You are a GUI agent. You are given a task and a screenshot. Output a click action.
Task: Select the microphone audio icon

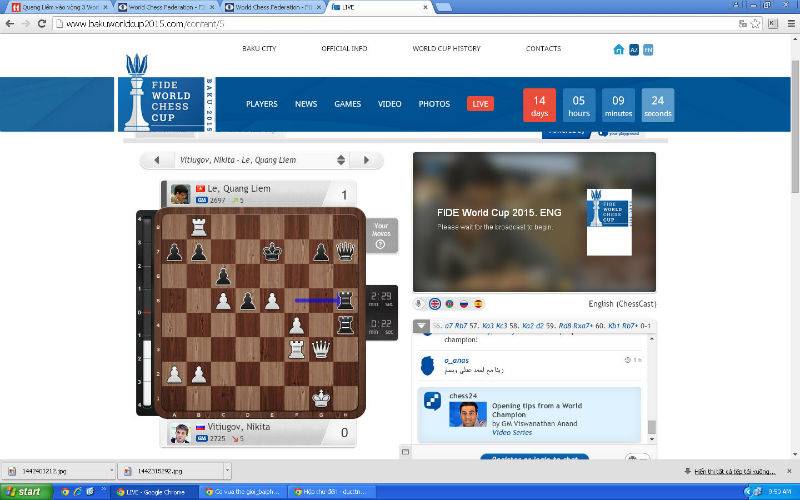tap(418, 304)
